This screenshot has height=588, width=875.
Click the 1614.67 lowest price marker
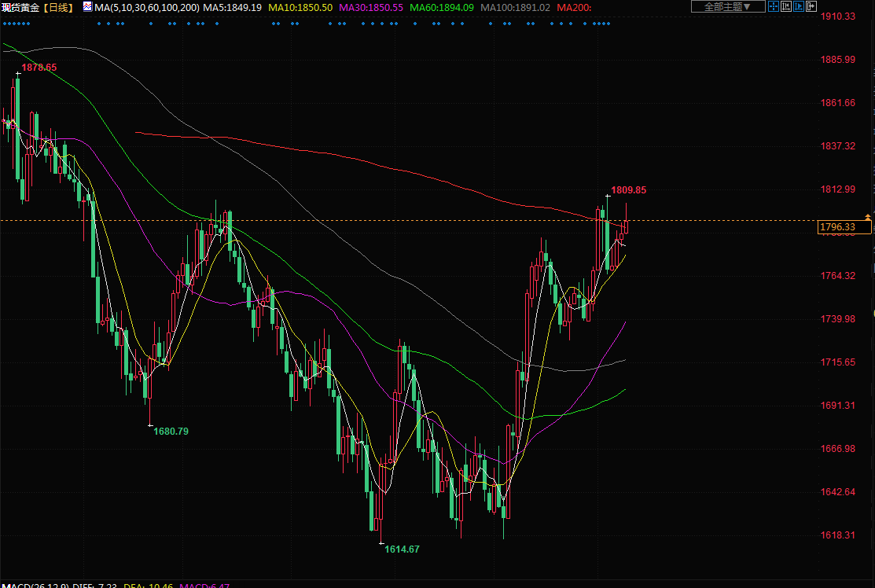402,549
